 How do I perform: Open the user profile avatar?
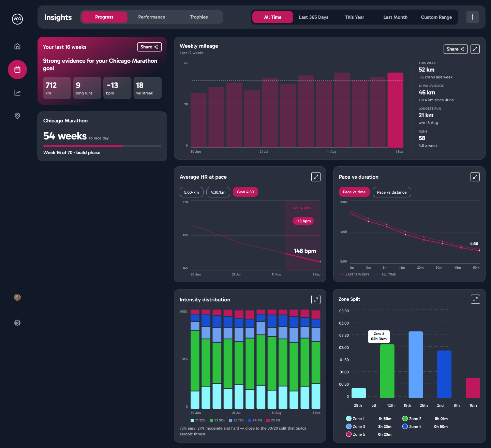(17, 297)
